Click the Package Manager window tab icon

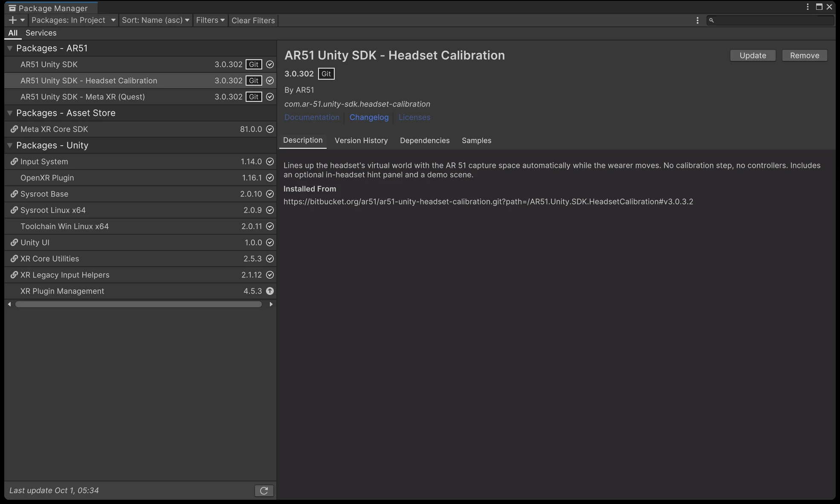[12, 8]
